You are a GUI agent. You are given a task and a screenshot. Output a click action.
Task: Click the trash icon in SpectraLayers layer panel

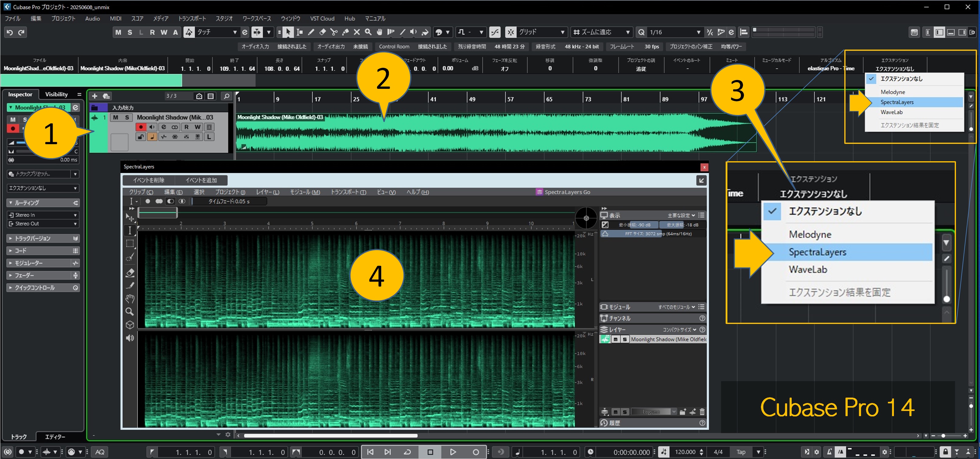pos(702,412)
